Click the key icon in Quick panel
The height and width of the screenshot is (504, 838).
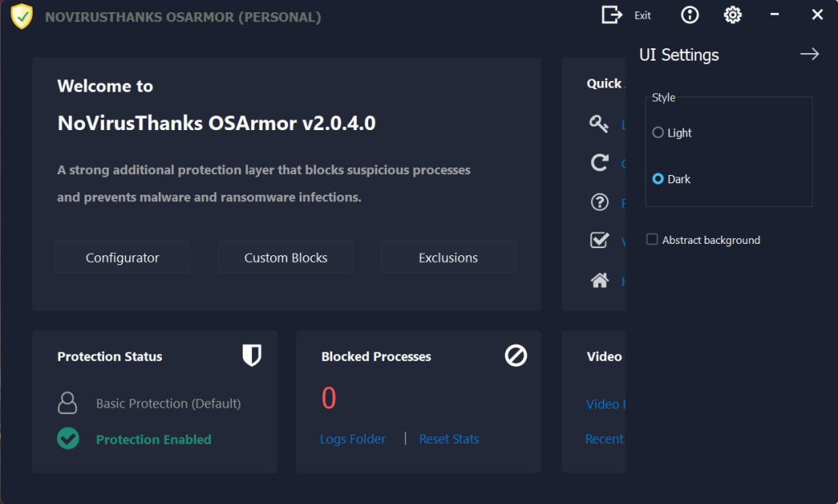click(599, 124)
